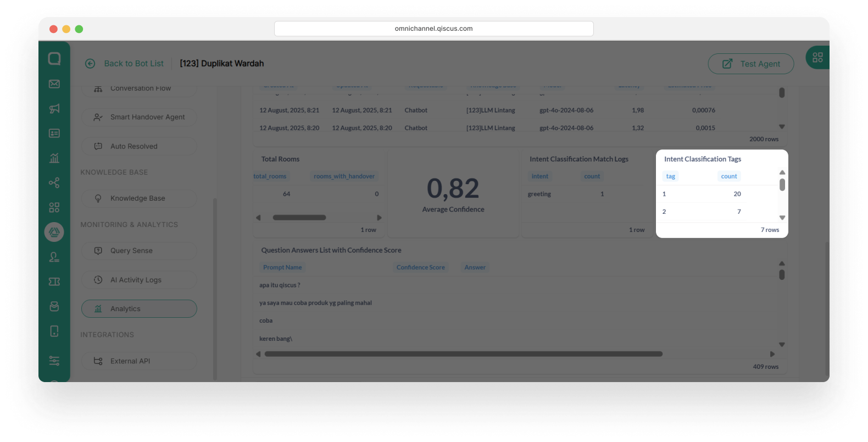Open the broadcast megaphone icon
Screen dimensions: 868x442
54,109
